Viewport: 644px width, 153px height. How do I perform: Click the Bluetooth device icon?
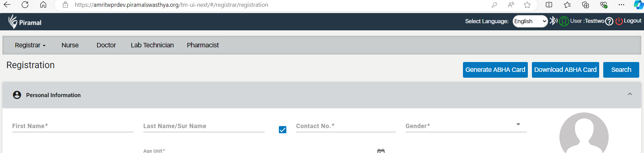click(553, 21)
